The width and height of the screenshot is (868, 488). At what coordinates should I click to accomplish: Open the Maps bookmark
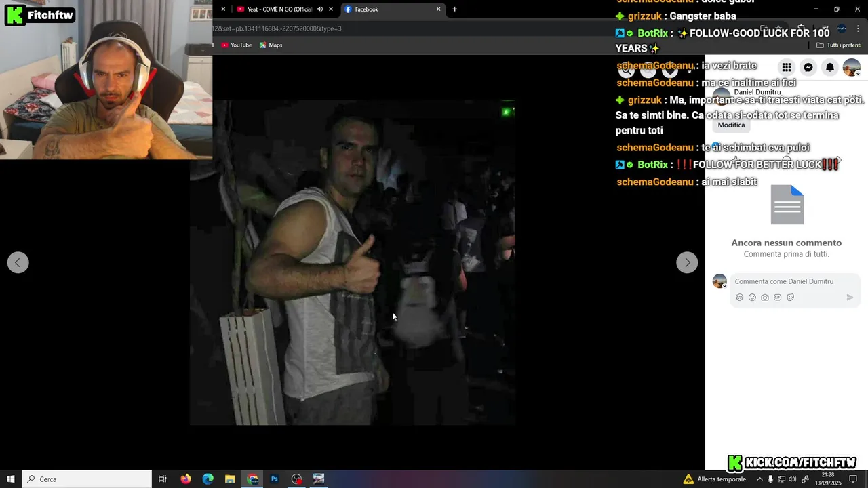pos(271,45)
